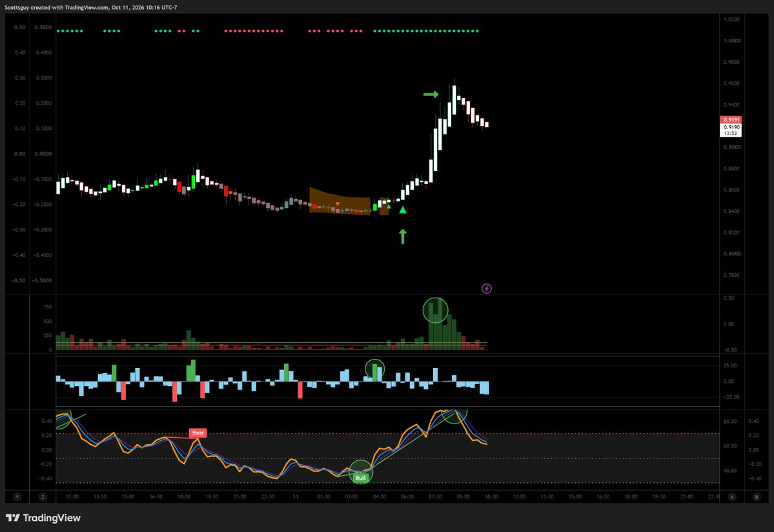
Task: Click the small red down-triangle sell marker
Action: point(338,204)
